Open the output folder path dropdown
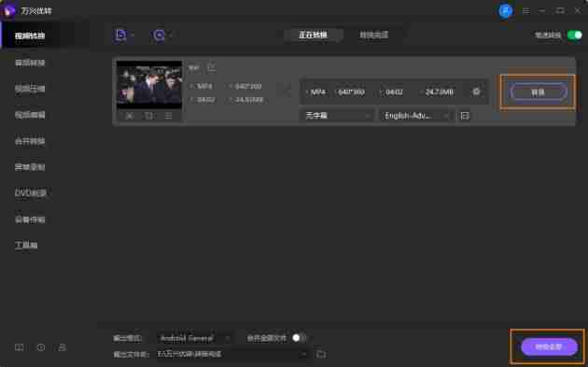 [233, 354]
